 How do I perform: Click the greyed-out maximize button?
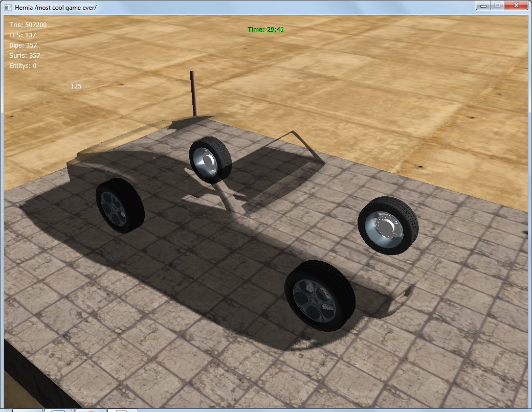496,5
